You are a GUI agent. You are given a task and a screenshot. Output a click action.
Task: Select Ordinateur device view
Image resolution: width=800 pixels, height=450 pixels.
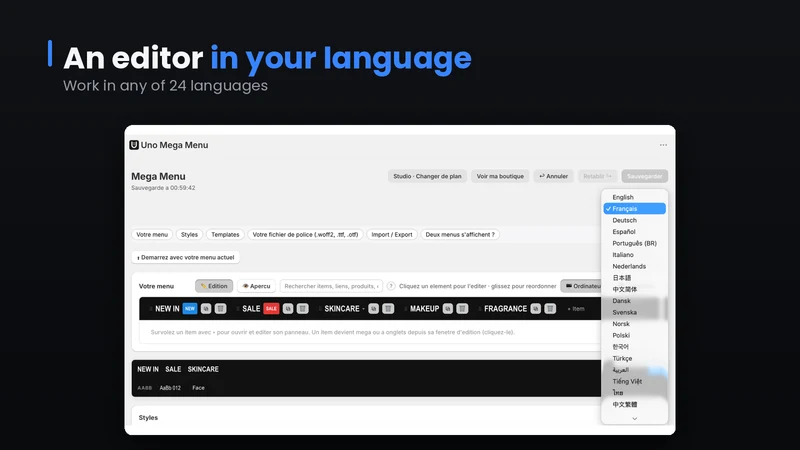coord(582,286)
